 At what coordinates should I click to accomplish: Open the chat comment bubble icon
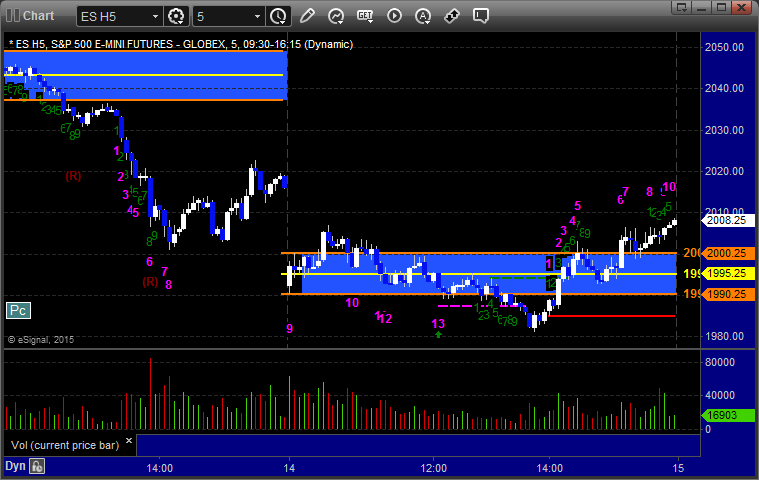pyautogui.click(x=481, y=16)
